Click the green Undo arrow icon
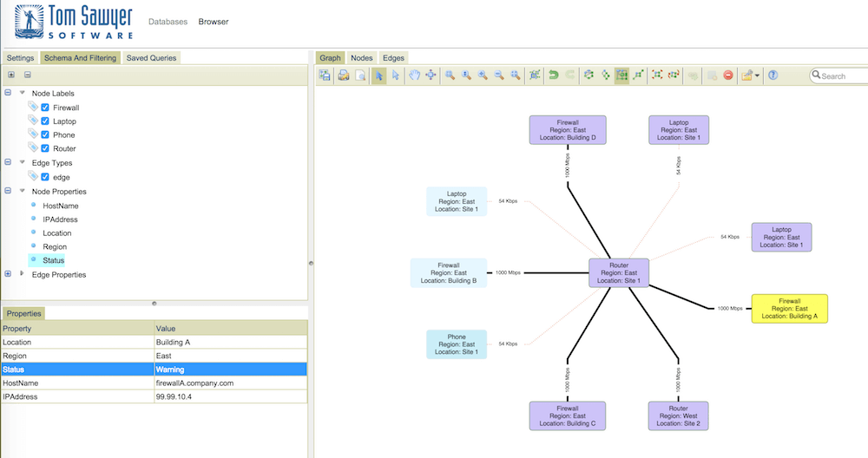Screen dimensions: 868x458 pyautogui.click(x=553, y=75)
